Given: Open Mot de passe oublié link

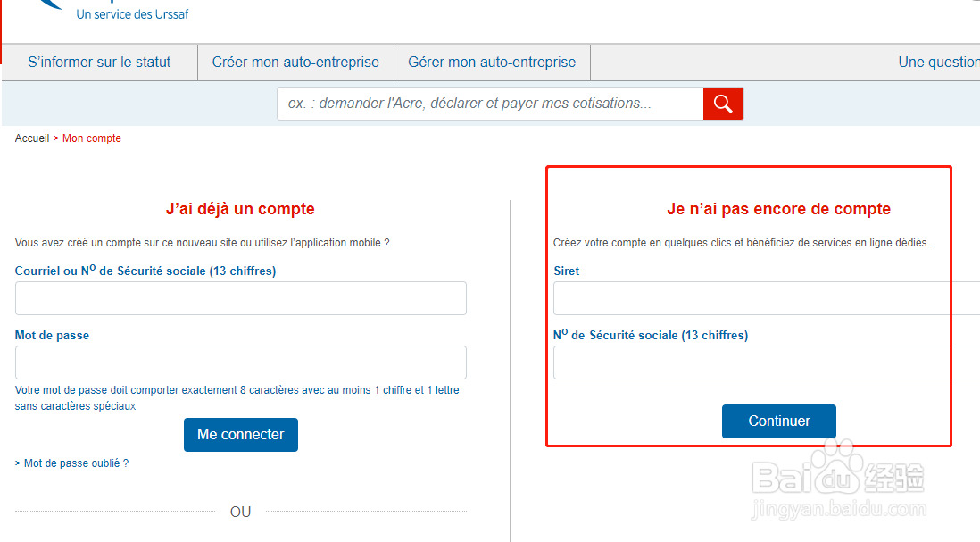Looking at the screenshot, I should click(72, 463).
